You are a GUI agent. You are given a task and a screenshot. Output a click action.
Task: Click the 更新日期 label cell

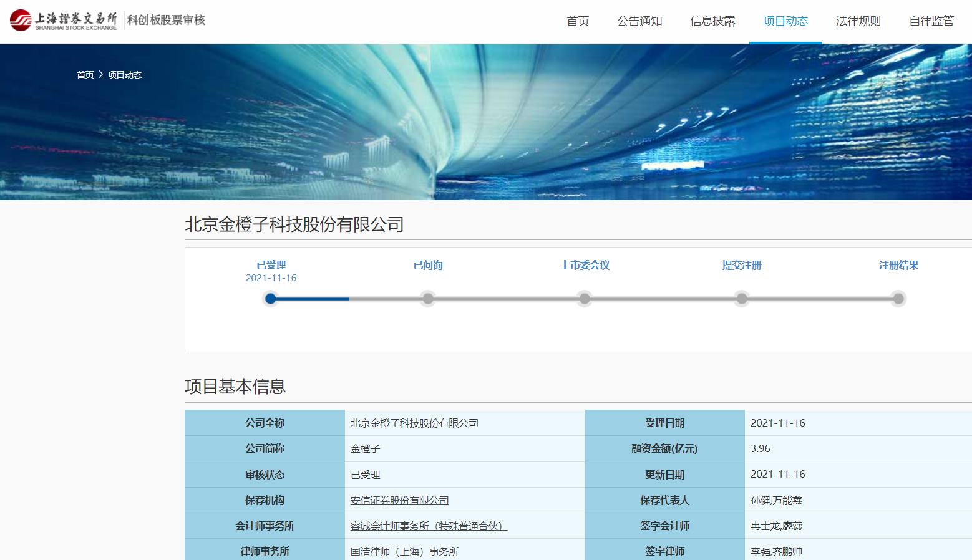point(665,475)
